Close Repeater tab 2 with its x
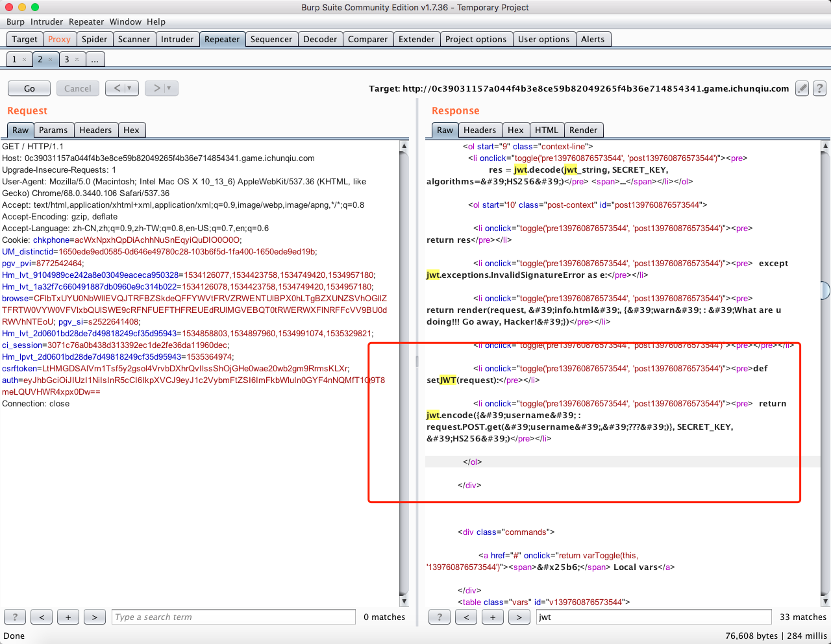Screen dimensions: 831x644 tap(51, 59)
